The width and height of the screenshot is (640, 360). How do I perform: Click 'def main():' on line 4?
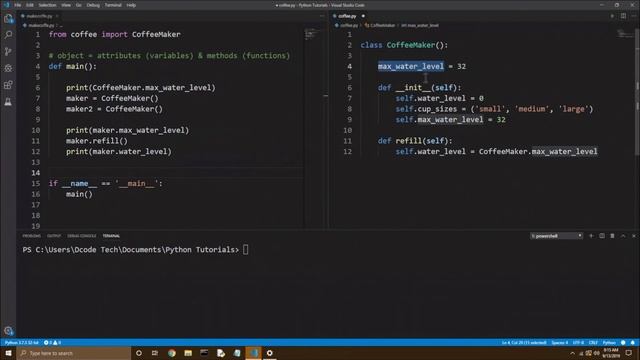click(x=73, y=66)
